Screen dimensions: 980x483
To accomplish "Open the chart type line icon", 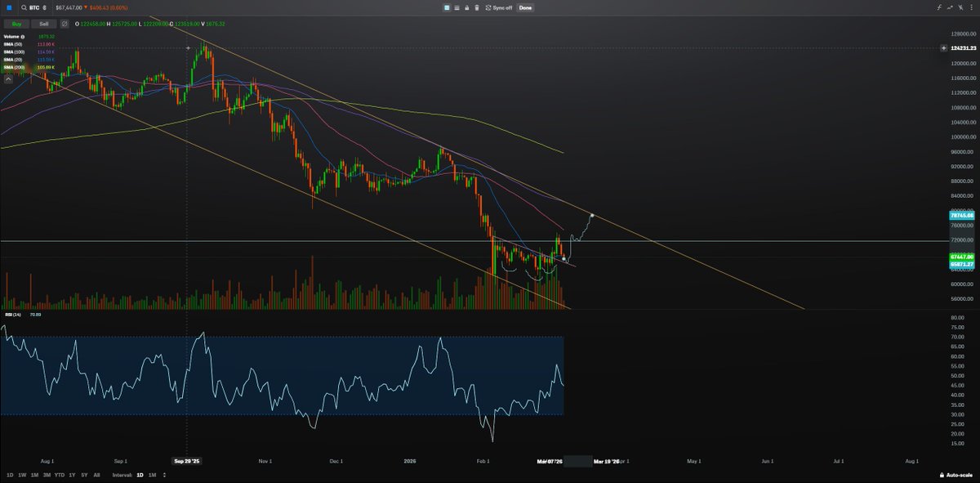I will pyautogui.click(x=951, y=7).
